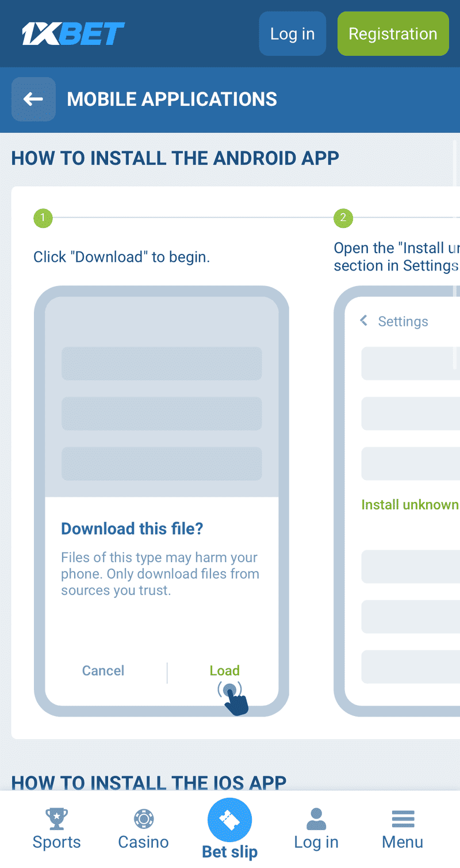The width and height of the screenshot is (460, 868).
Task: Click Cancel in download dialog illustration
Action: 103,671
